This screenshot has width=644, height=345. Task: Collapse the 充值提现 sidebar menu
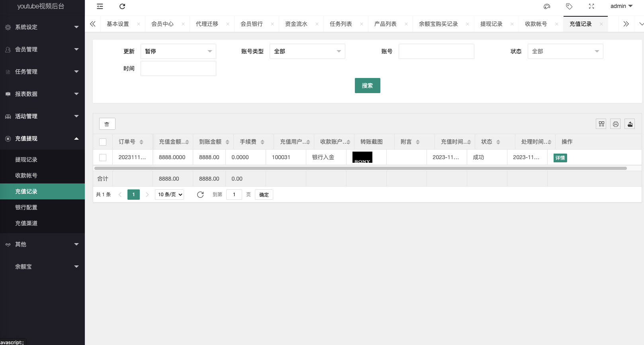42,138
